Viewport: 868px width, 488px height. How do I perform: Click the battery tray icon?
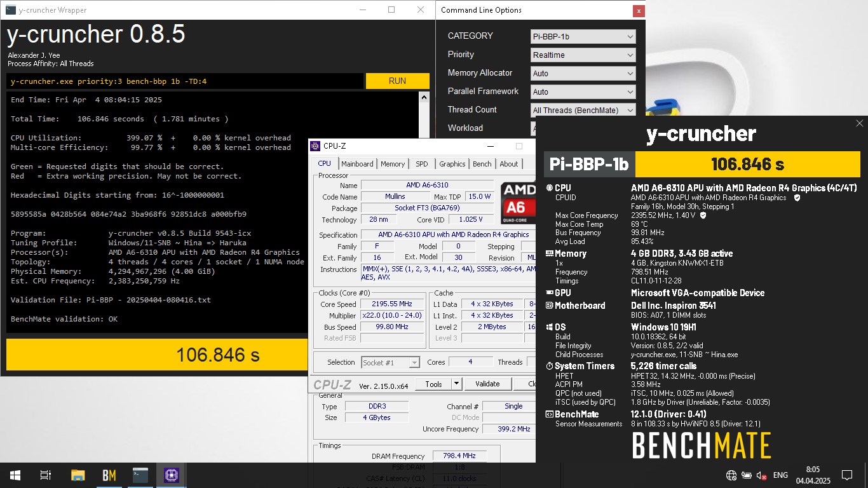(746, 475)
